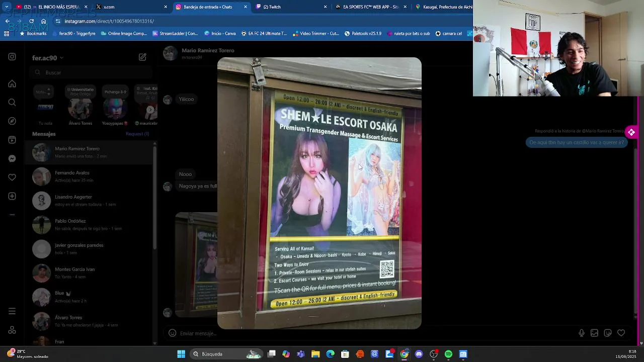
Task: Open the Álvaro Torres note avatar
Action: pyautogui.click(x=80, y=109)
